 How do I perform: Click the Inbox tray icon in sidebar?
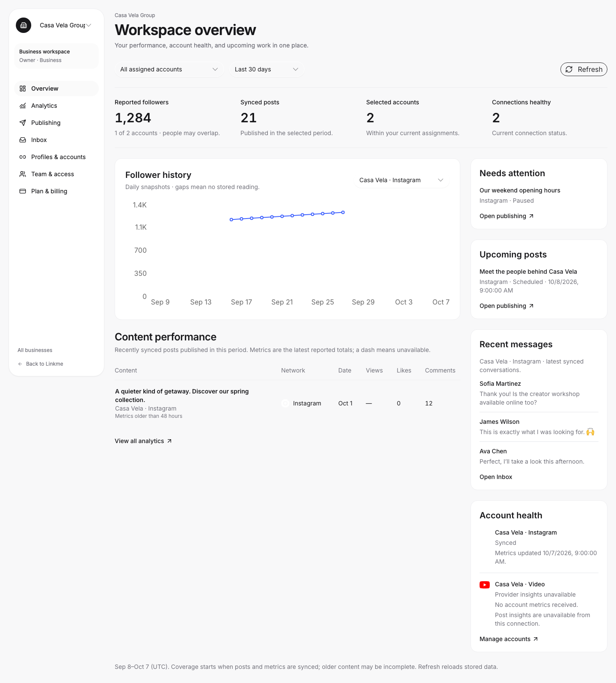[23, 140]
